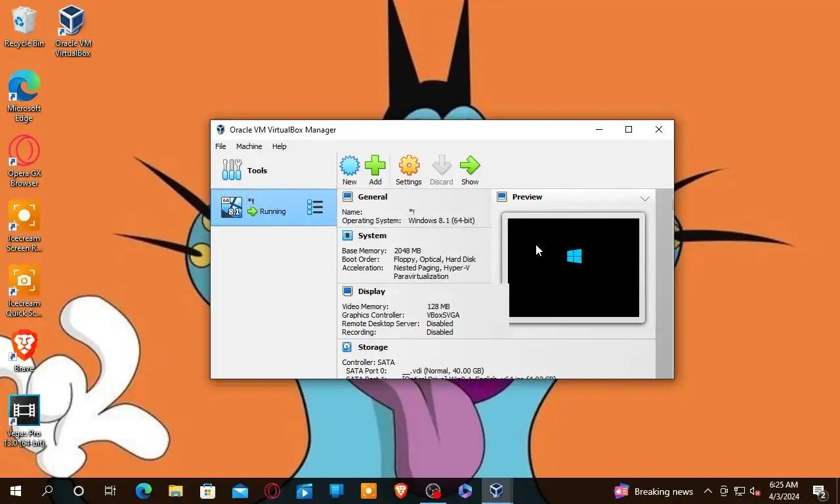Click 'Floppy, Optical, Hard Disk' boot order
The width and height of the screenshot is (840, 504).
point(434,259)
